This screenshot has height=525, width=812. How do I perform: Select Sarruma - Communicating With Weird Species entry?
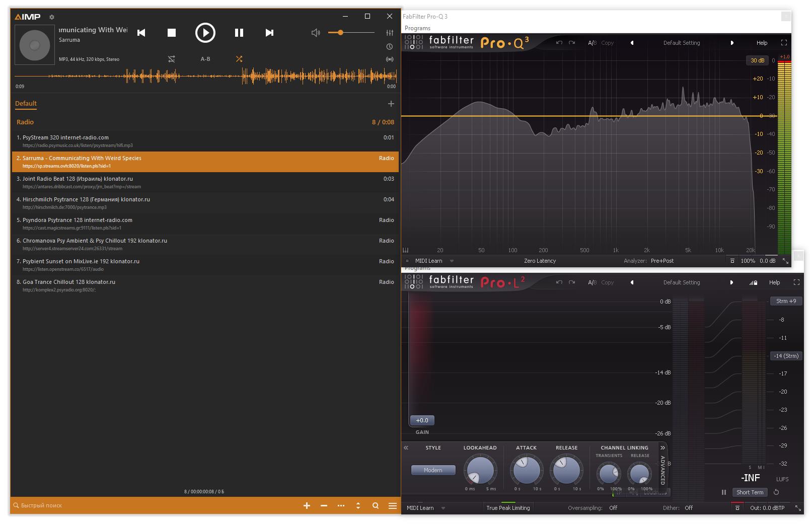click(x=205, y=162)
